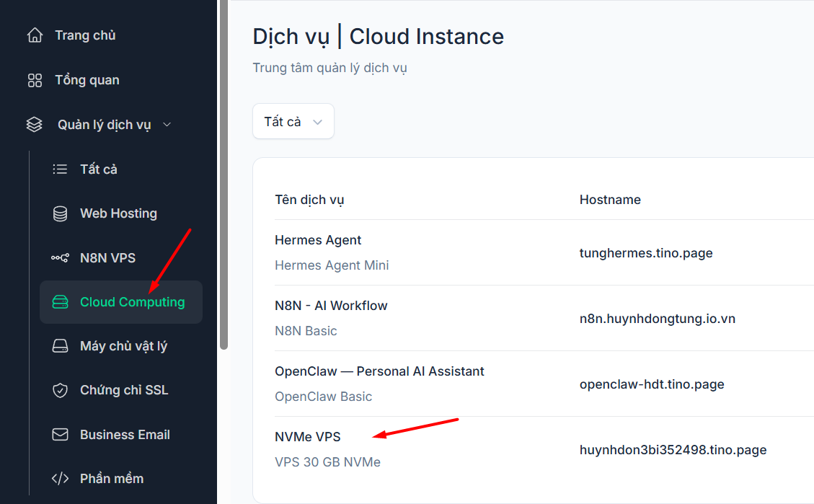Image resolution: width=814 pixels, height=504 pixels.
Task: Click hostname n8n.huynhdongtung.io.vn
Action: pos(658,319)
